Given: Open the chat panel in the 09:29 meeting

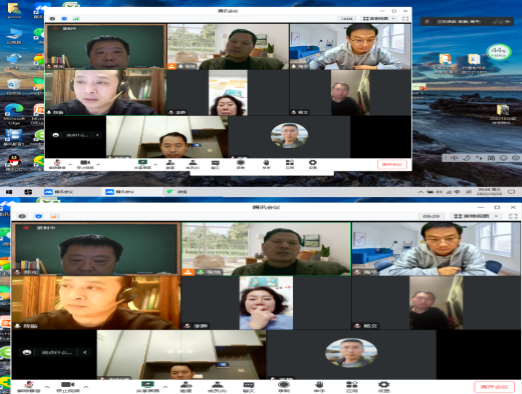Looking at the screenshot, I should coord(249,387).
